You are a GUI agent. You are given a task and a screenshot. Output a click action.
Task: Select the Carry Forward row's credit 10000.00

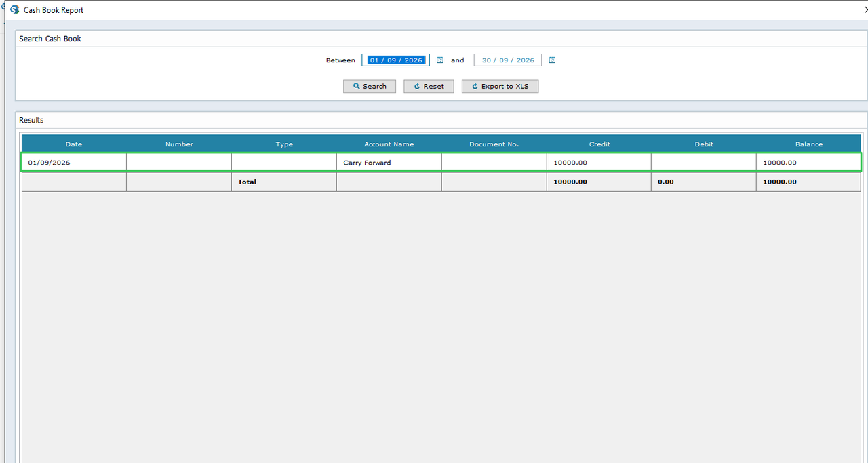[599, 163]
